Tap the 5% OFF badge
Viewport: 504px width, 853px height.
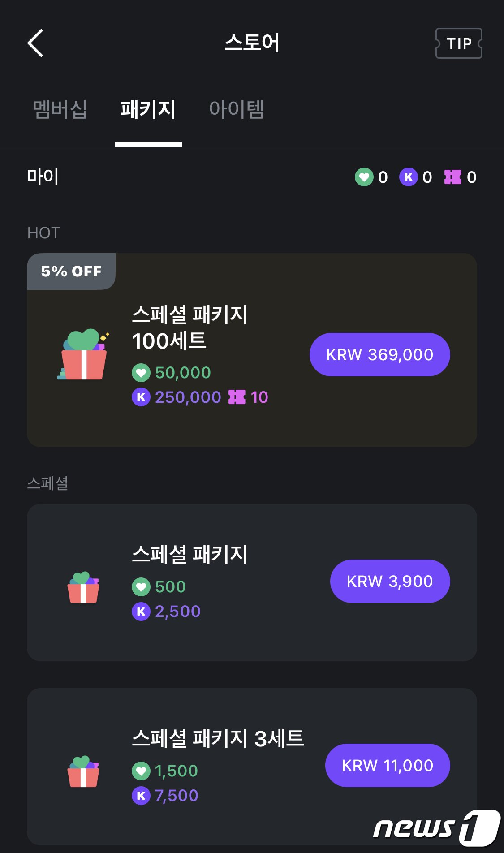coord(71,271)
